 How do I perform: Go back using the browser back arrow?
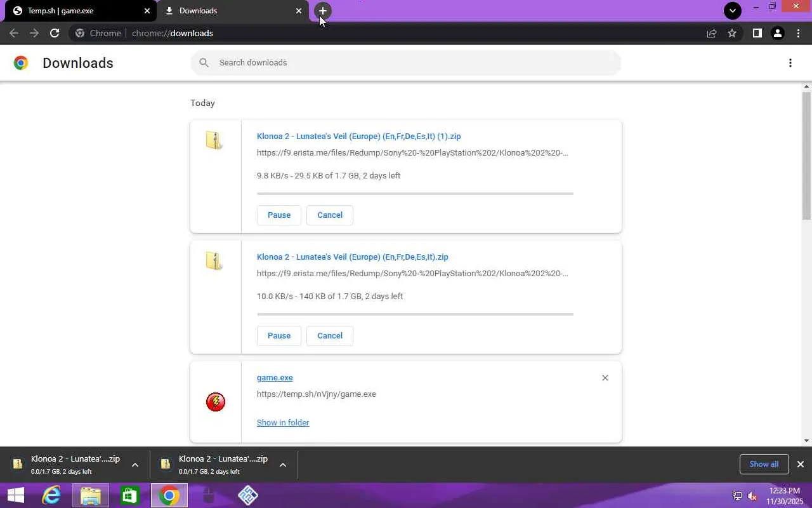point(14,33)
